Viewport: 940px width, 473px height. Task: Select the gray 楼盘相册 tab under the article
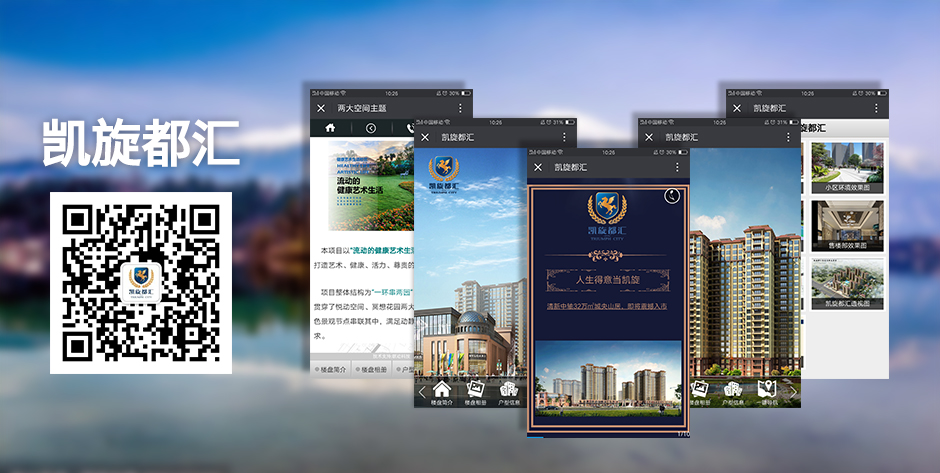[372, 369]
